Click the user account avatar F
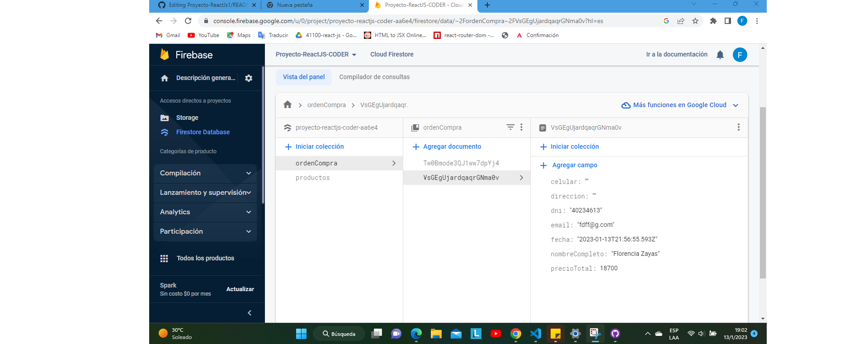The height and width of the screenshot is (344, 868). [x=740, y=55]
